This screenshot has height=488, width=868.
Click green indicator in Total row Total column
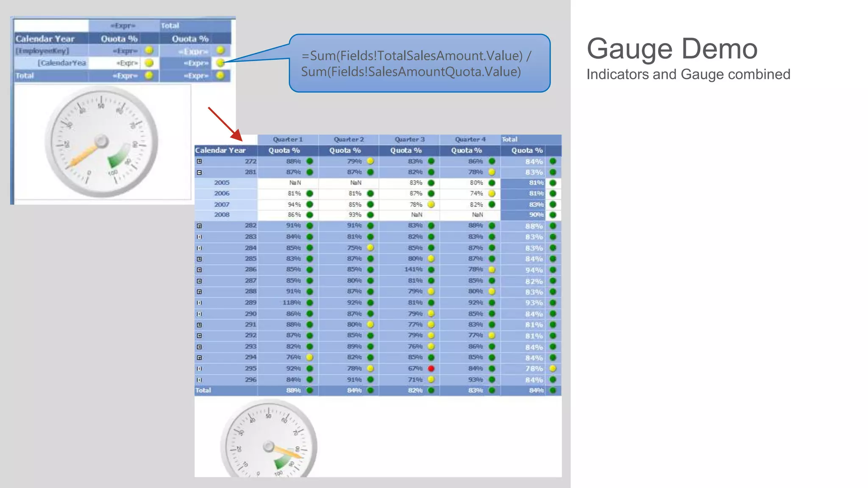coord(553,390)
